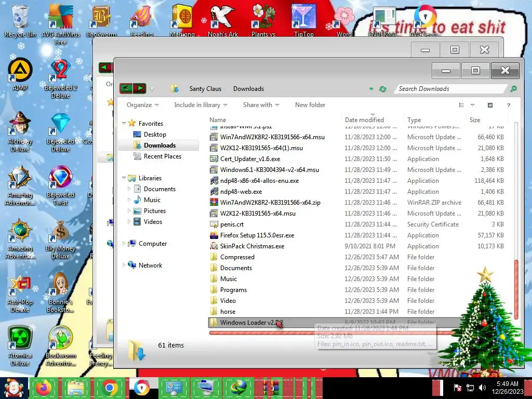The height and width of the screenshot is (399, 532).
Task: Select Bonnie's Bookstore desktop icon
Action: pos(60,293)
